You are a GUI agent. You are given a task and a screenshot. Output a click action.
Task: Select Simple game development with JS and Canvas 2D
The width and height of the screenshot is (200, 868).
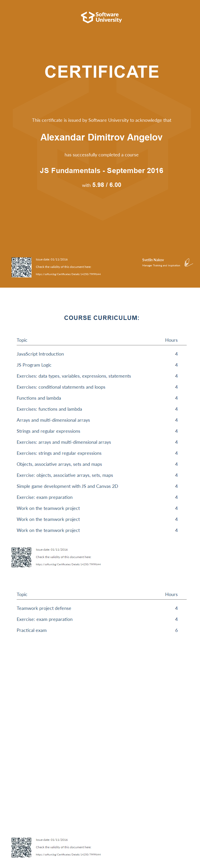coord(67,486)
